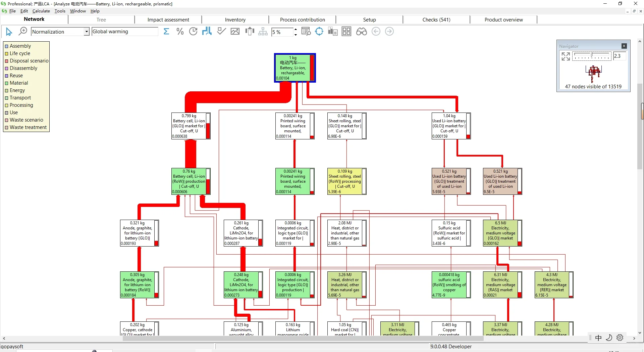Click the Navigator fit-to-window button

[x=566, y=56]
